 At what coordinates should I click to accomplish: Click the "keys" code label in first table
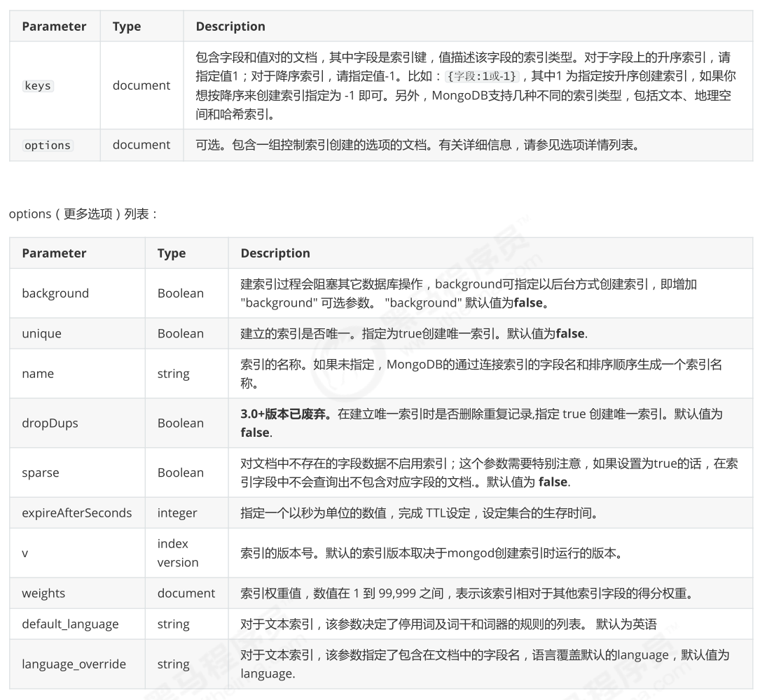38,86
